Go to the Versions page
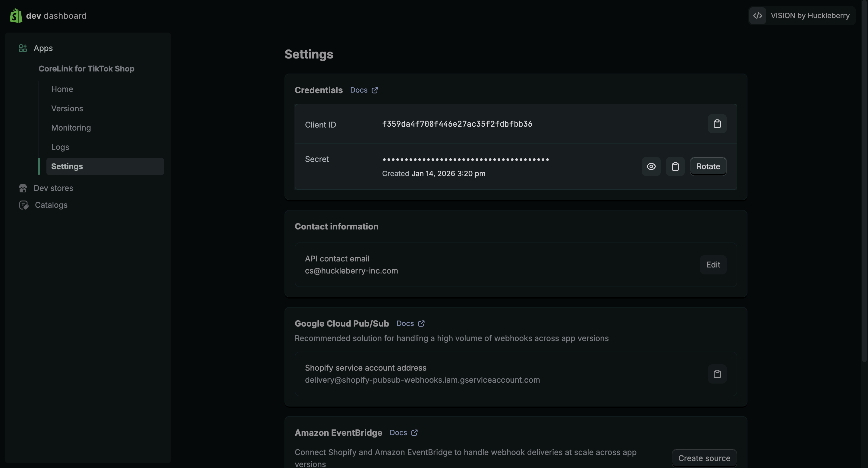This screenshot has height=468, width=868. tap(67, 109)
